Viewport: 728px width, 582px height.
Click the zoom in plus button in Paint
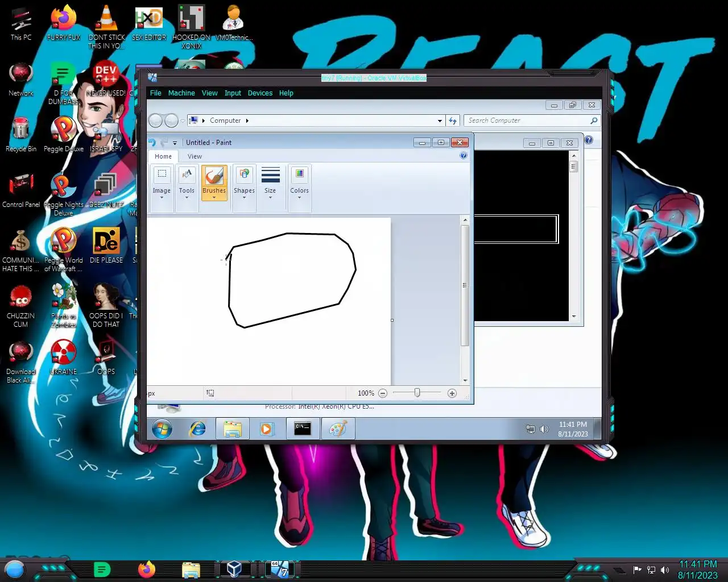pyautogui.click(x=452, y=393)
